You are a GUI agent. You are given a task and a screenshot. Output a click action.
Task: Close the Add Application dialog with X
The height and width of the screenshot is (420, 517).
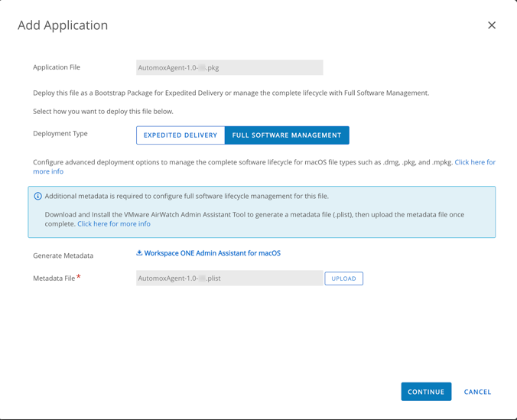pyautogui.click(x=492, y=25)
